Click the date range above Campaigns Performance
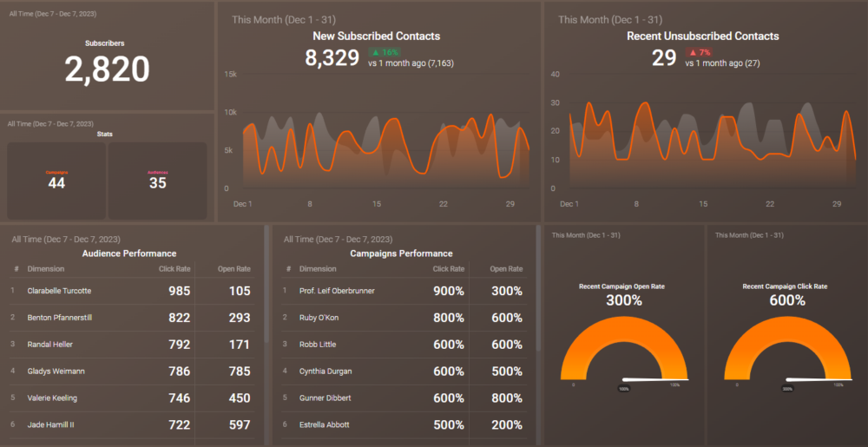 pyautogui.click(x=338, y=240)
